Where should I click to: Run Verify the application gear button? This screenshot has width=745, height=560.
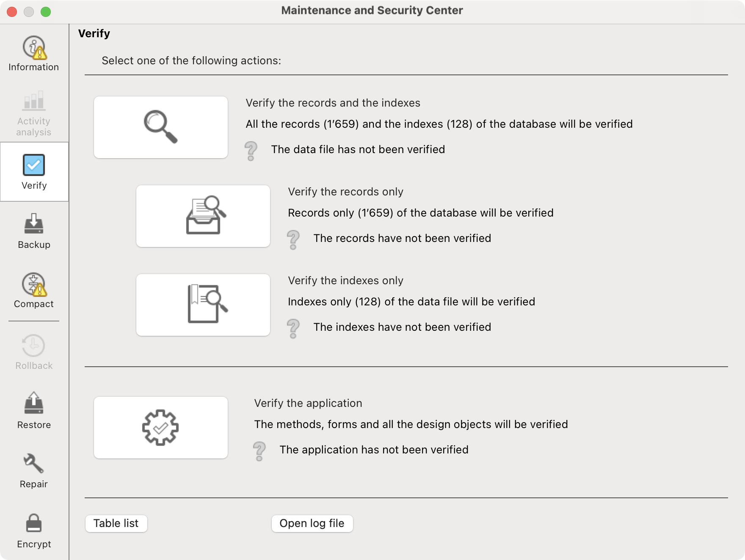tap(161, 428)
